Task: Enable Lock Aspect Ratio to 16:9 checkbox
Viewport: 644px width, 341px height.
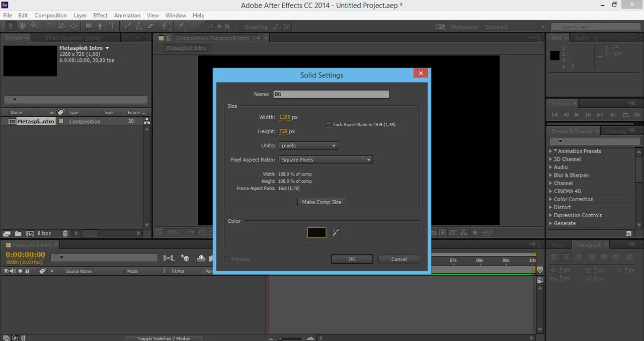Action: pyautogui.click(x=329, y=124)
